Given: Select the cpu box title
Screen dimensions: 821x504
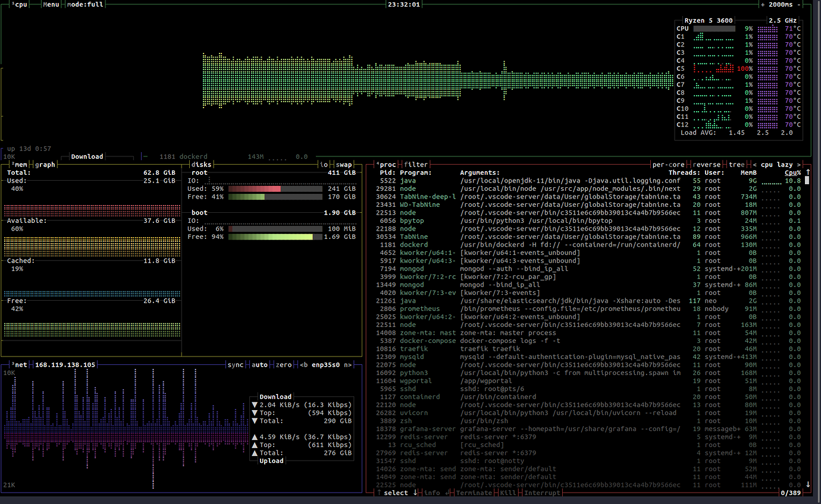Looking at the screenshot, I should click(19, 4).
